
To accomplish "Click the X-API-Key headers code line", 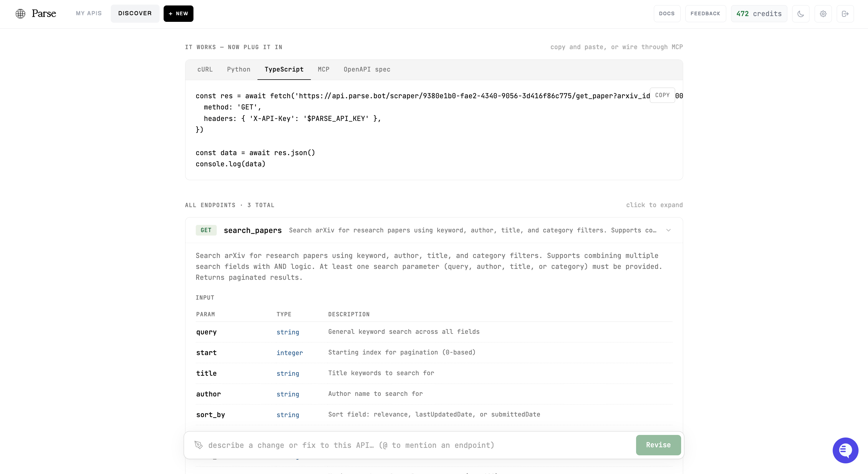I will 292,118.
